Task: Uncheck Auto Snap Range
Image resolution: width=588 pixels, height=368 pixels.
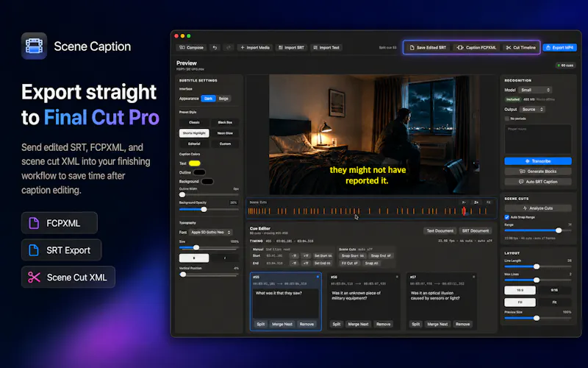Action: point(507,217)
